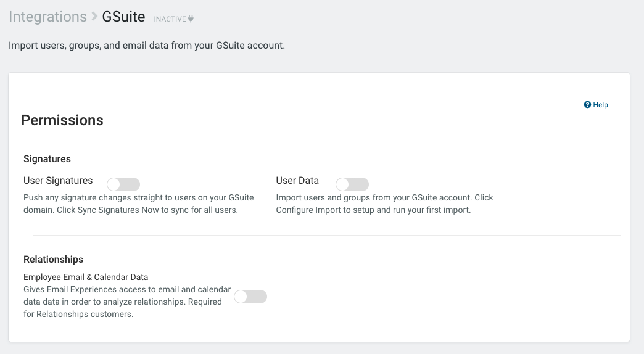
Task: Click the Relationships section heading
Action: tap(54, 260)
